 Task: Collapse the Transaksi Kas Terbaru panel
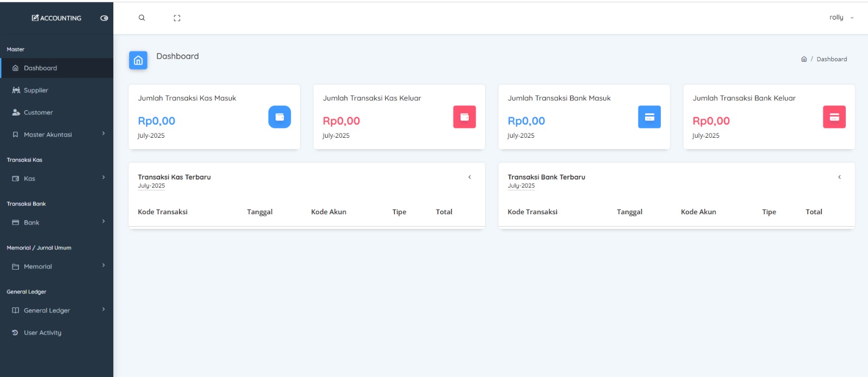pyautogui.click(x=470, y=177)
